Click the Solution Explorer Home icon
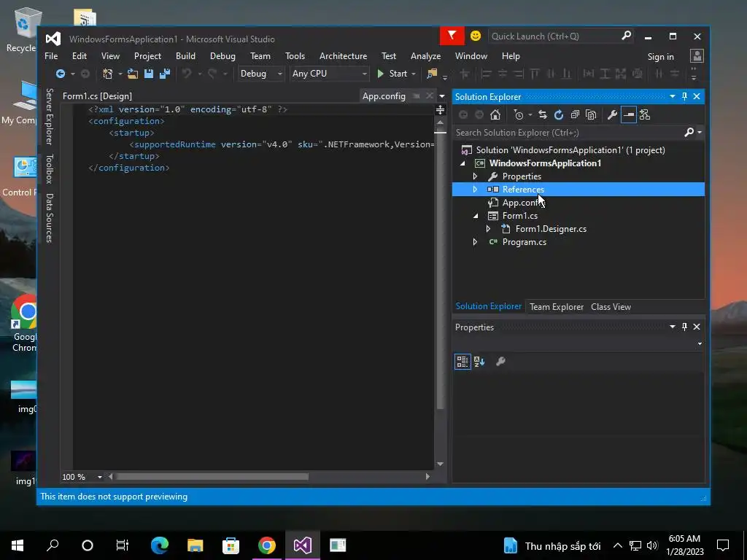 pos(495,114)
